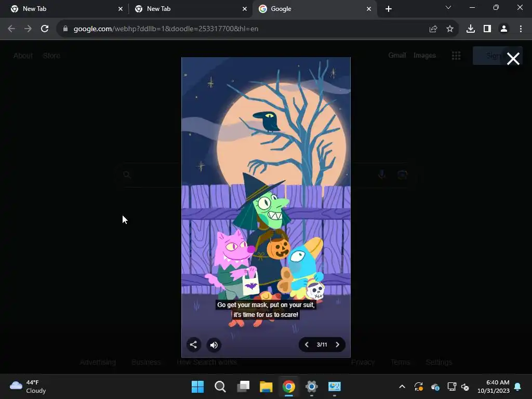
Task: Open Settings from the taskbar
Action: 312,387
